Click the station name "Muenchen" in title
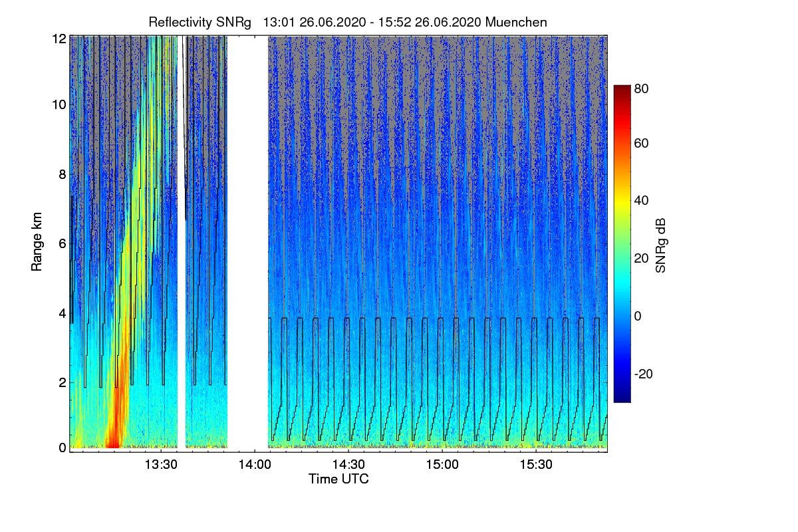This screenshot has width=798, height=532. [517, 22]
